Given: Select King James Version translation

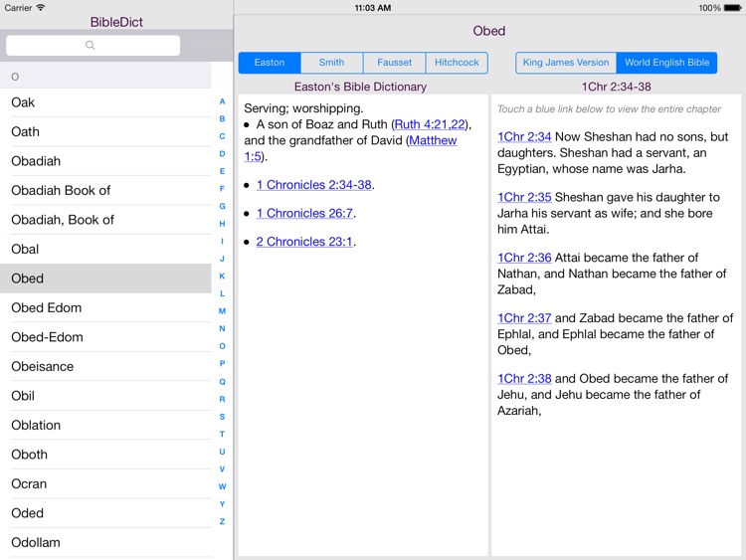Looking at the screenshot, I should [x=566, y=63].
